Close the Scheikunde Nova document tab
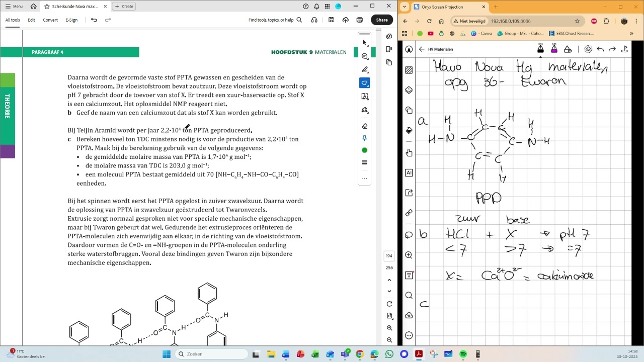644x362 pixels. (x=105, y=7)
